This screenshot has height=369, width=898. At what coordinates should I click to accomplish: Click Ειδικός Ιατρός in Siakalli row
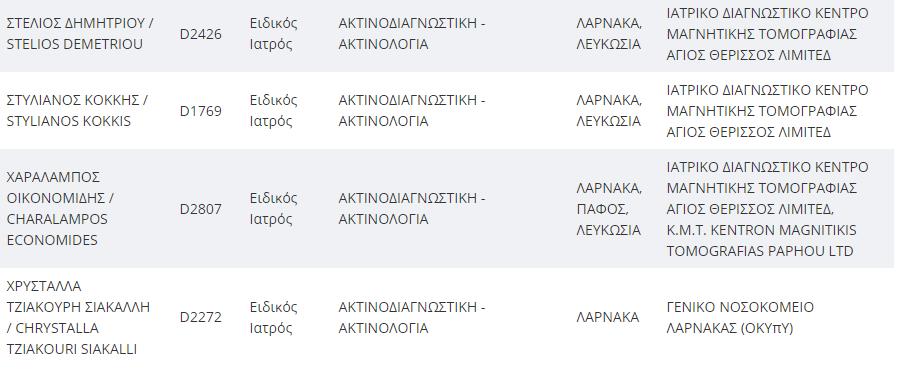pos(273,317)
